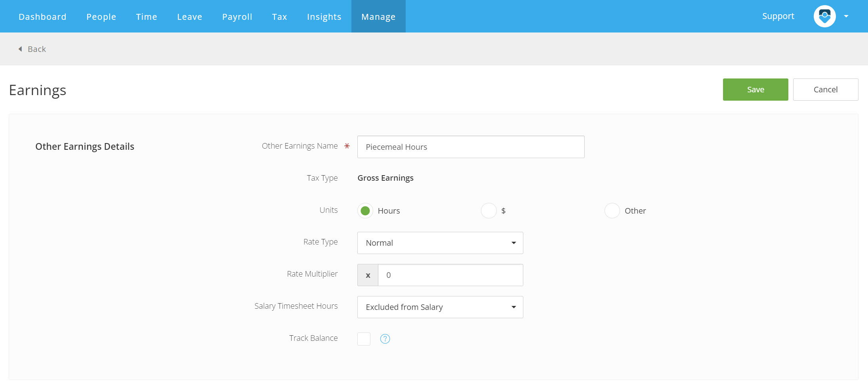
Task: Click the Rate Multiplier x prefix
Action: [368, 275]
